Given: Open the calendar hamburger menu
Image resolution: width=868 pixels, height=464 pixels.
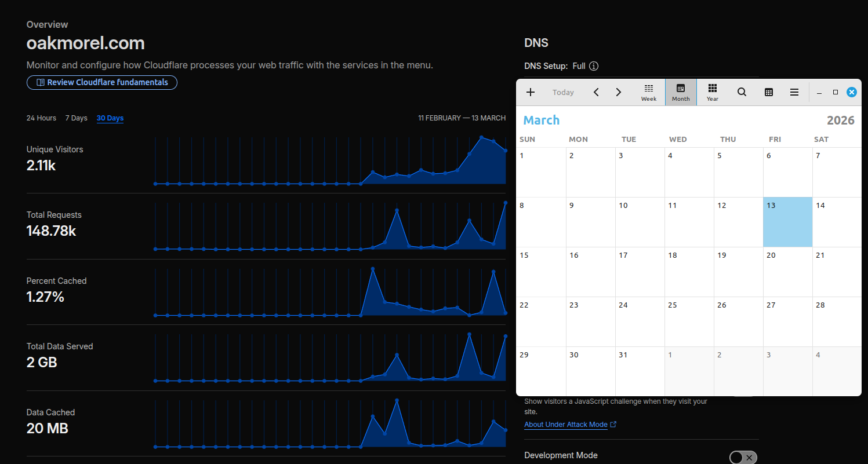Looking at the screenshot, I should click(x=794, y=92).
